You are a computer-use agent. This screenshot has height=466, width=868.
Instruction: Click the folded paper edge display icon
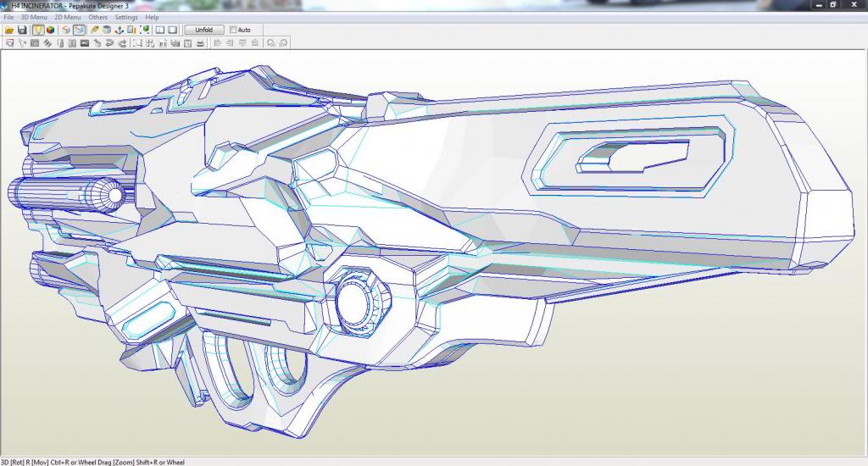(66, 30)
